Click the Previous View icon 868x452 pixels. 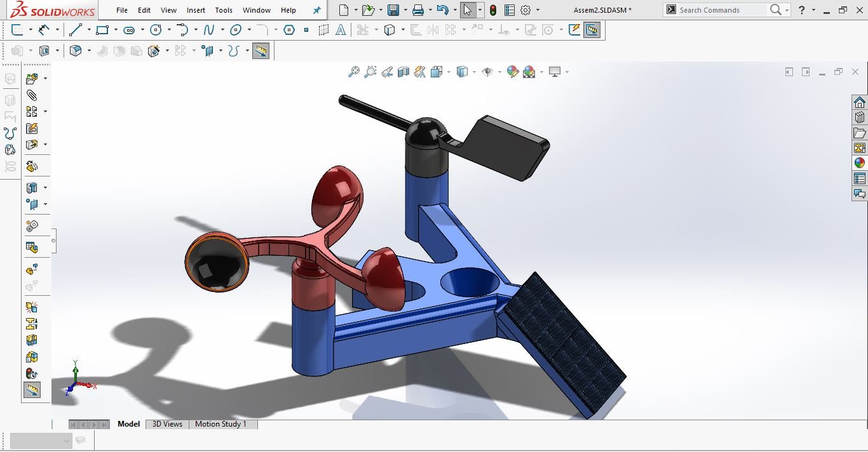coord(387,72)
